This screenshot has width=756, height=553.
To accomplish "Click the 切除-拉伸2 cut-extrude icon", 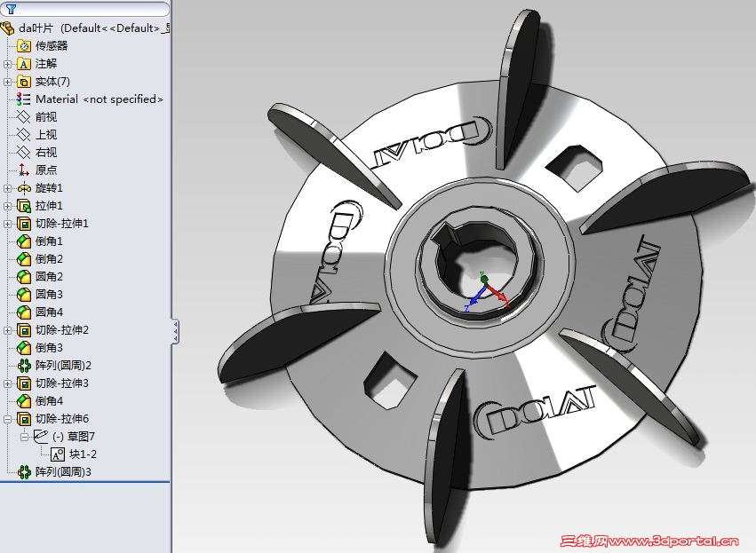I will point(24,330).
